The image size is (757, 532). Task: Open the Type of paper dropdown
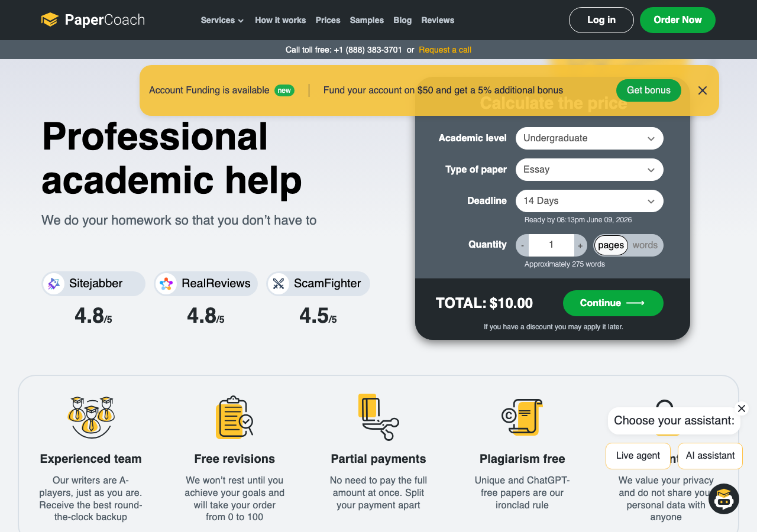[x=590, y=170]
